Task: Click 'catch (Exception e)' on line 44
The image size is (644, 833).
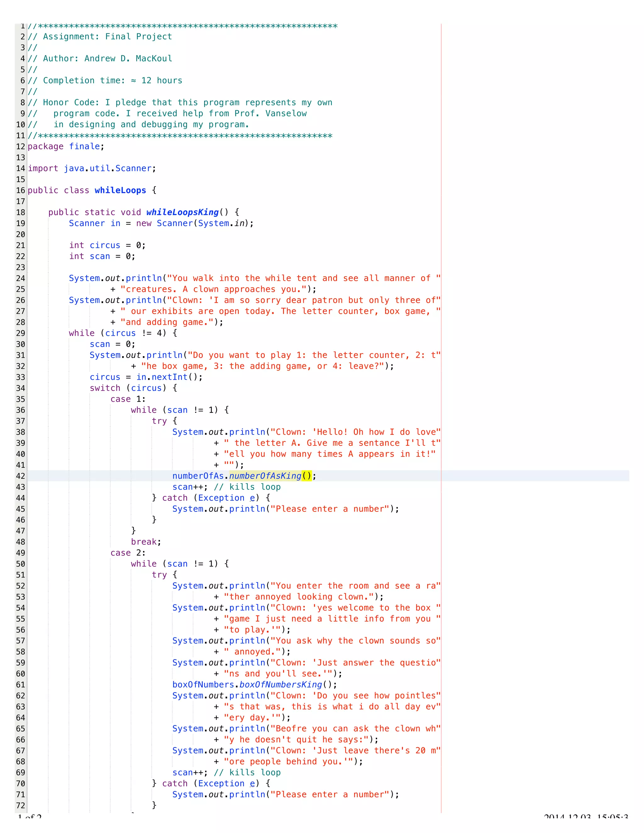Action: pos(211,498)
